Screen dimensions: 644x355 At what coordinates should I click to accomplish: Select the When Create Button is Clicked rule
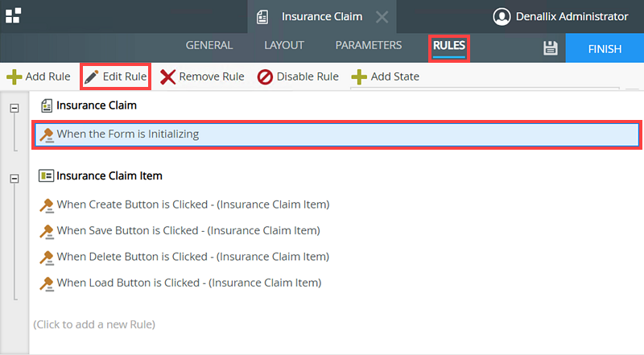point(193,204)
